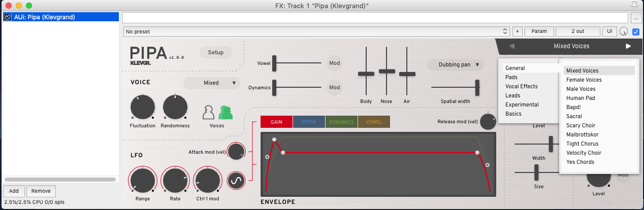The image size is (644, 210).
Task: Click the previous preset left arrow
Action: pyautogui.click(x=511, y=46)
